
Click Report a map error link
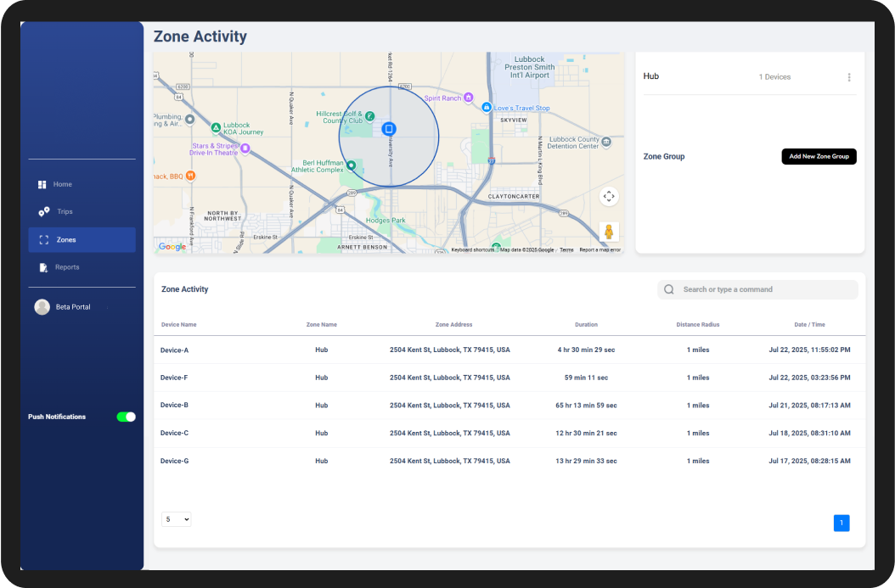(599, 249)
